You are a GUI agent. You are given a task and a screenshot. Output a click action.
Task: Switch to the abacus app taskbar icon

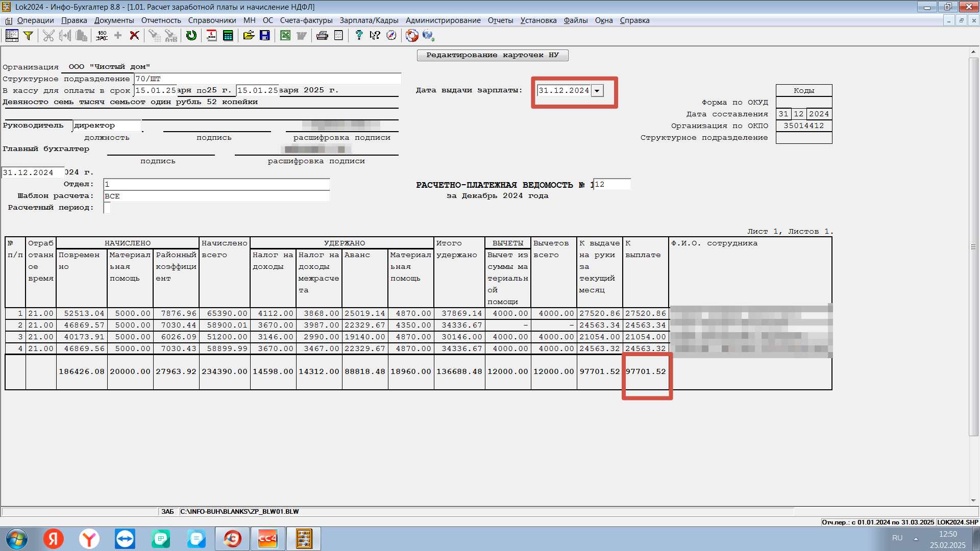(304, 539)
